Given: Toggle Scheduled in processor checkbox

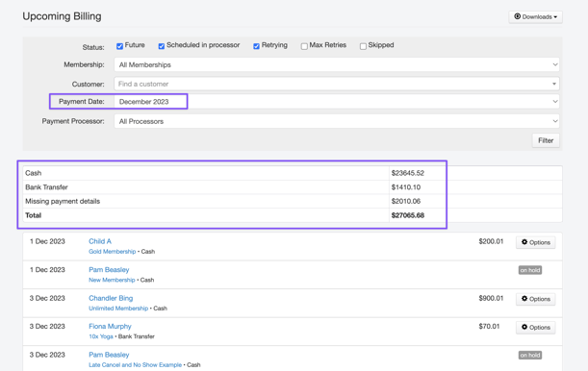Looking at the screenshot, I should 162,46.
